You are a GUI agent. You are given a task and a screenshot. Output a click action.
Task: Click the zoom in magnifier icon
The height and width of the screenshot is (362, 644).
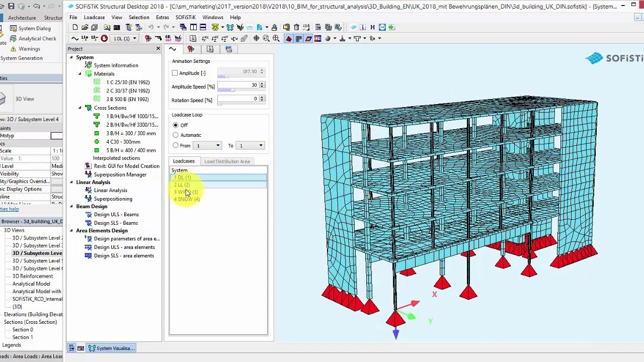[x=276, y=38]
